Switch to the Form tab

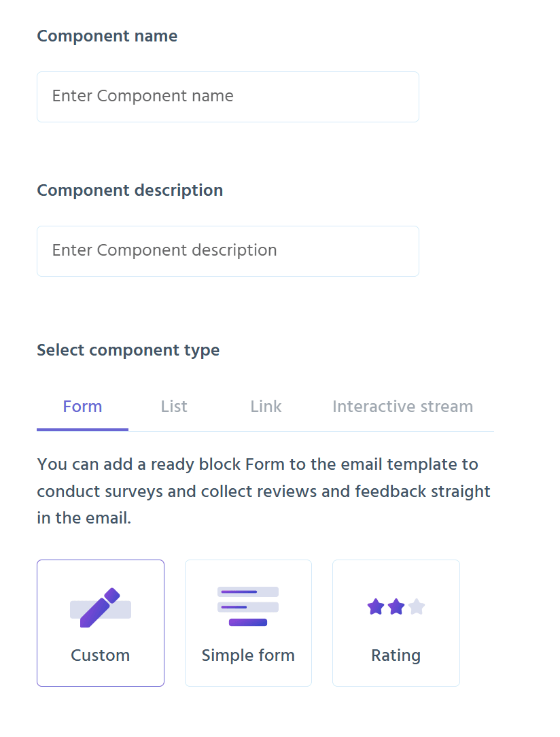coord(82,407)
